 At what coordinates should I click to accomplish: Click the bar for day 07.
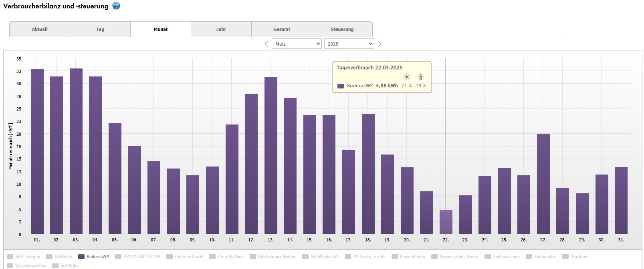pos(154,198)
